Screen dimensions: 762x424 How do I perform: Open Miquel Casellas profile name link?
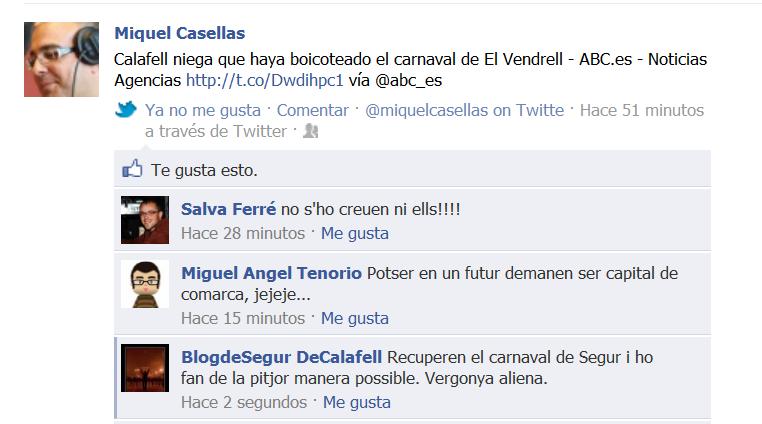[x=179, y=33]
